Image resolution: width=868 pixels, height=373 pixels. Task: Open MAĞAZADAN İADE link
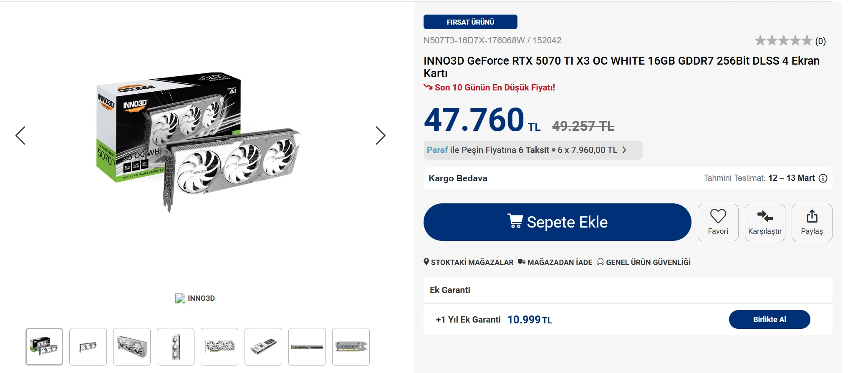pos(555,262)
